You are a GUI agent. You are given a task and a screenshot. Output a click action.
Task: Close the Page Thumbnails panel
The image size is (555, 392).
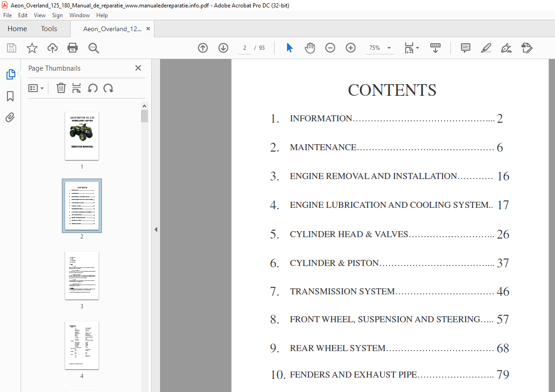click(x=138, y=68)
